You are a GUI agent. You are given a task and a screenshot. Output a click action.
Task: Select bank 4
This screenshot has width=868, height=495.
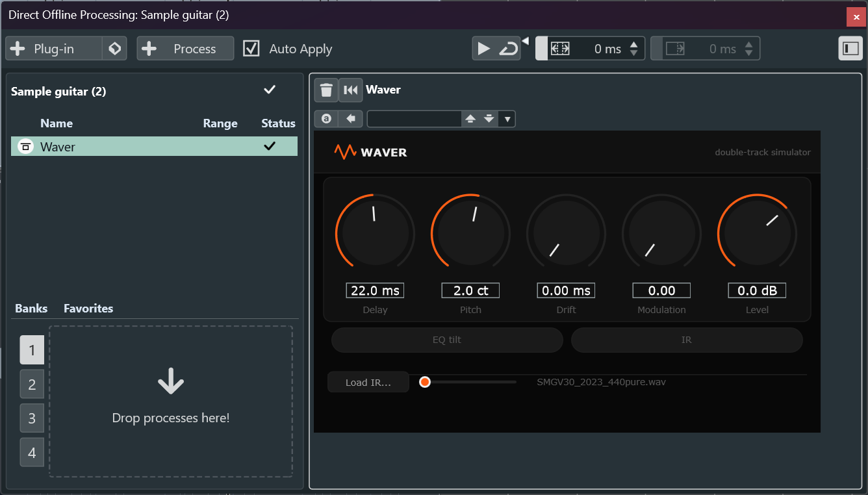[32, 453]
